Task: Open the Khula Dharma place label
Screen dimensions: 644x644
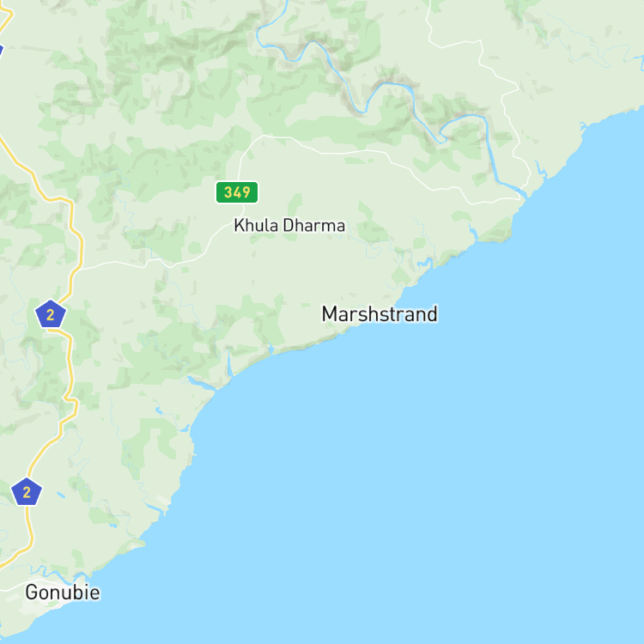Action: (289, 226)
